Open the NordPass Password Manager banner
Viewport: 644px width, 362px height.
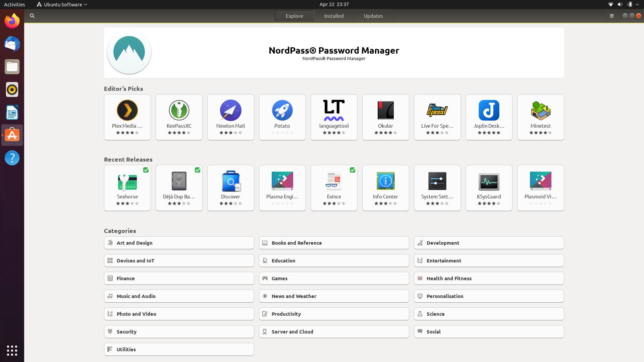click(x=334, y=53)
